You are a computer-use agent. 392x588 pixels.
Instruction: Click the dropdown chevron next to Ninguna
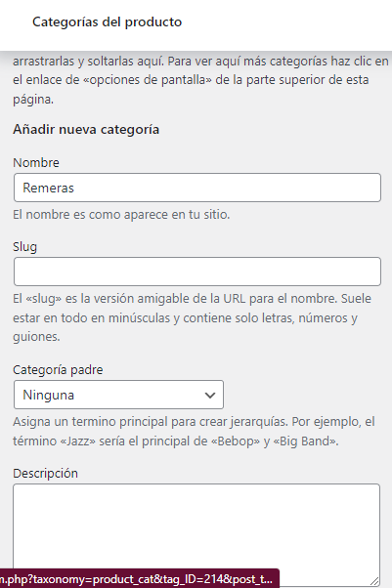point(210,395)
